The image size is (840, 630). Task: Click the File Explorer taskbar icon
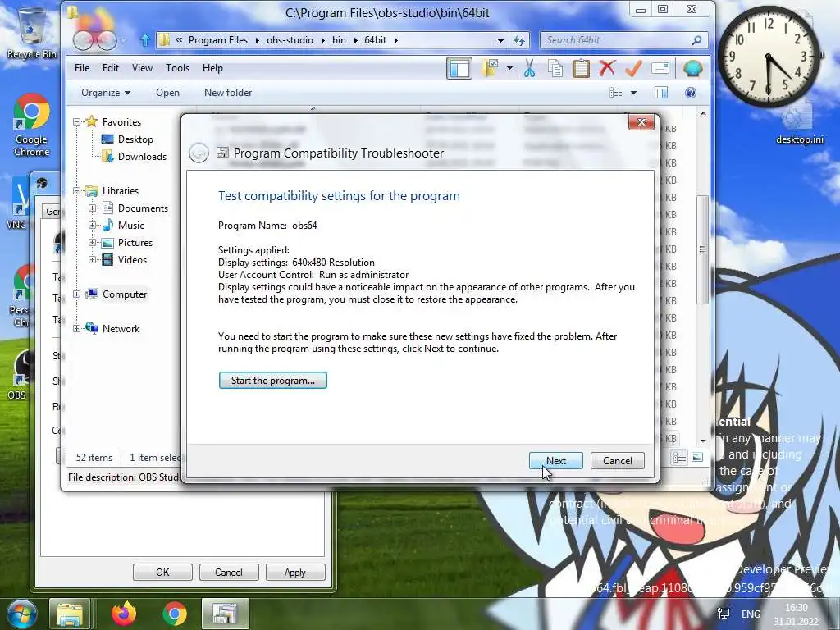click(x=70, y=614)
